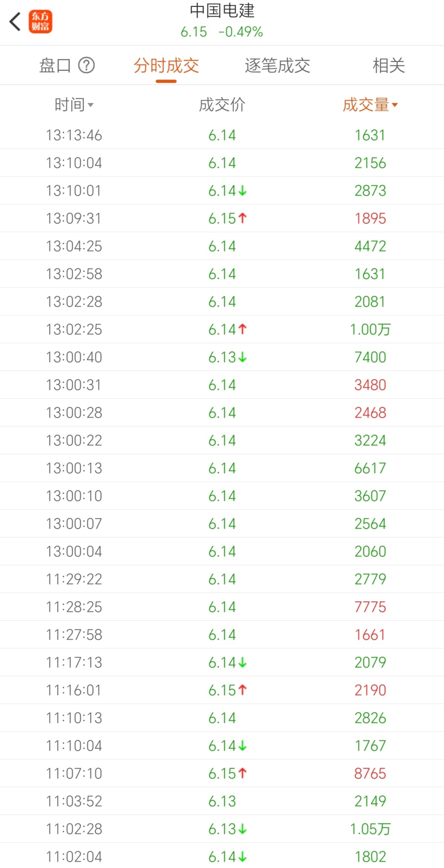
Task: Select the 成交价 column header
Action: [222, 105]
